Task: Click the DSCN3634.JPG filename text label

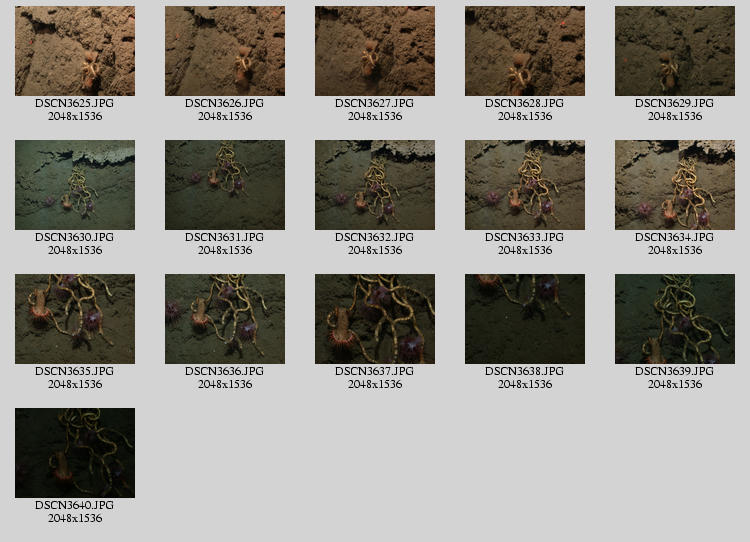Action: (x=675, y=238)
